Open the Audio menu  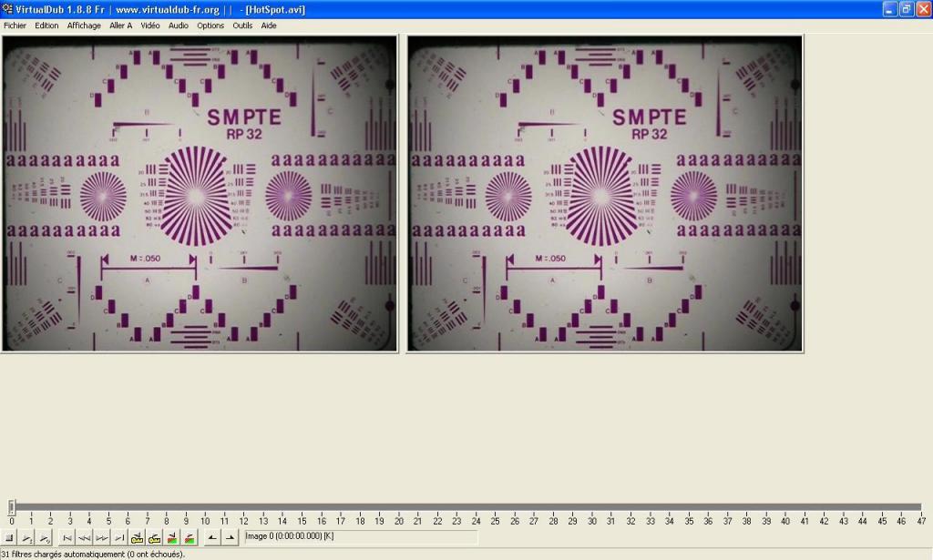pyautogui.click(x=179, y=25)
